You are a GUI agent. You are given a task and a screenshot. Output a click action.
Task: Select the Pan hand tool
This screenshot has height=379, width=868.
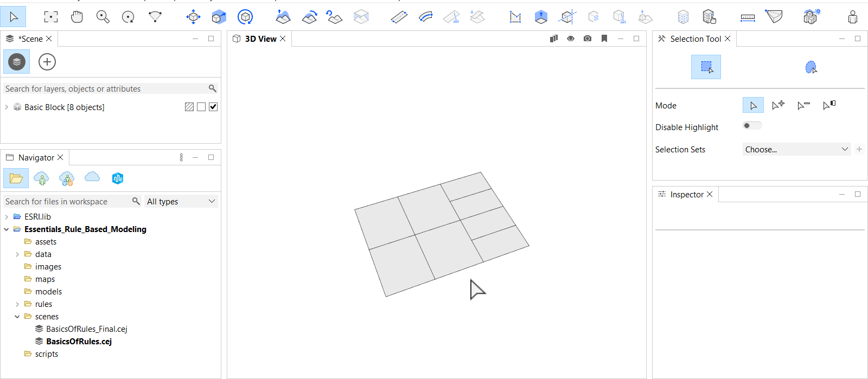[x=77, y=17]
